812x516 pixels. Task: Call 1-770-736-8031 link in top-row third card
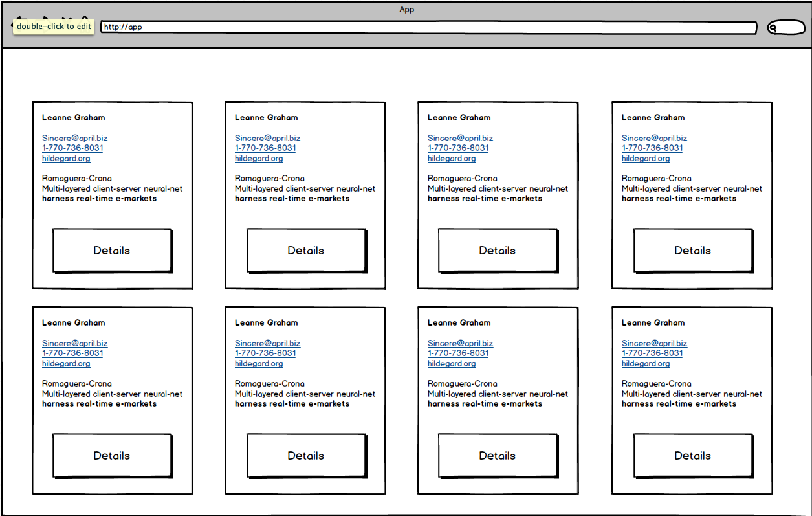tap(458, 148)
